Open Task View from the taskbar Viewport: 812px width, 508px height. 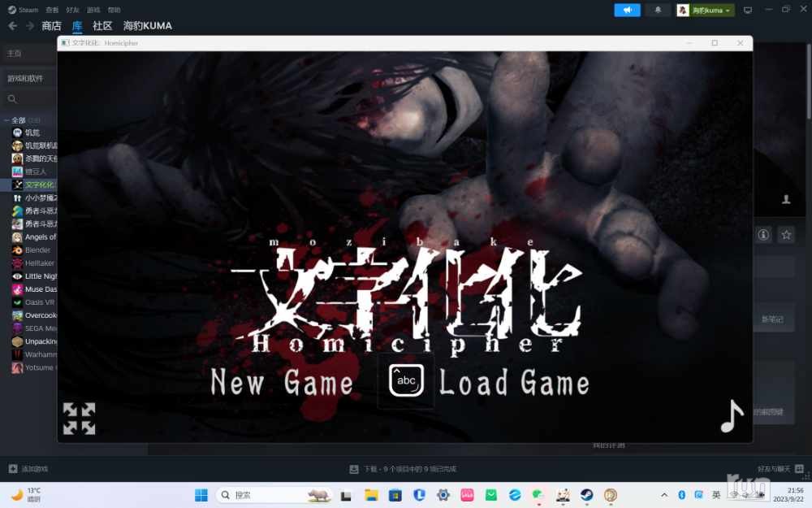pos(346,495)
